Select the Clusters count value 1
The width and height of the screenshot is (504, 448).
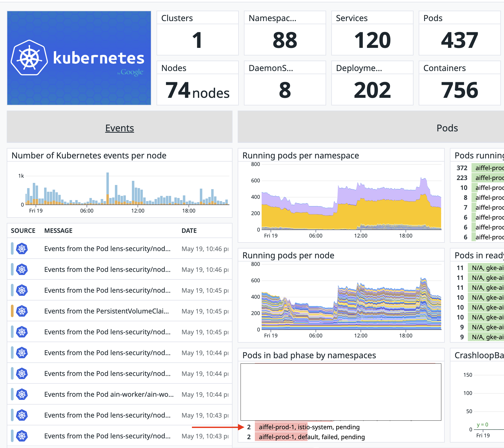(197, 40)
